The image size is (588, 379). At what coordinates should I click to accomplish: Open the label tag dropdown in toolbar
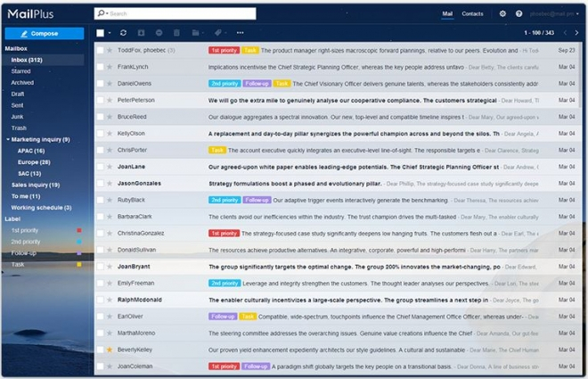pos(219,33)
